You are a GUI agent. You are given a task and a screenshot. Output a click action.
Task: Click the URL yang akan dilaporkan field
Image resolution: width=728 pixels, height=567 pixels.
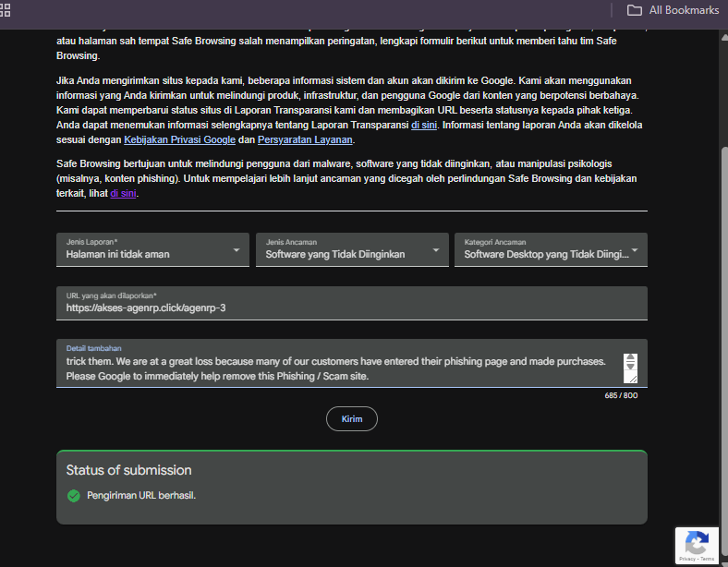click(351, 303)
